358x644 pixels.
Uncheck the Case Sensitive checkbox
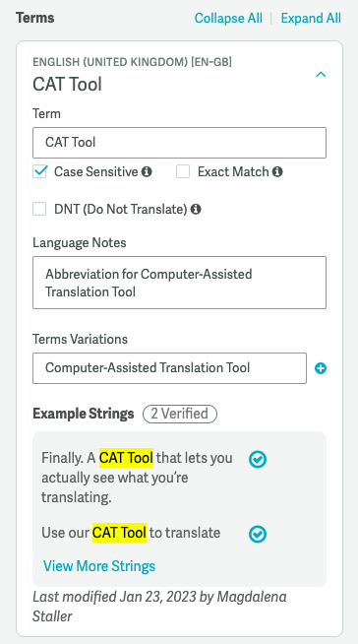39,171
